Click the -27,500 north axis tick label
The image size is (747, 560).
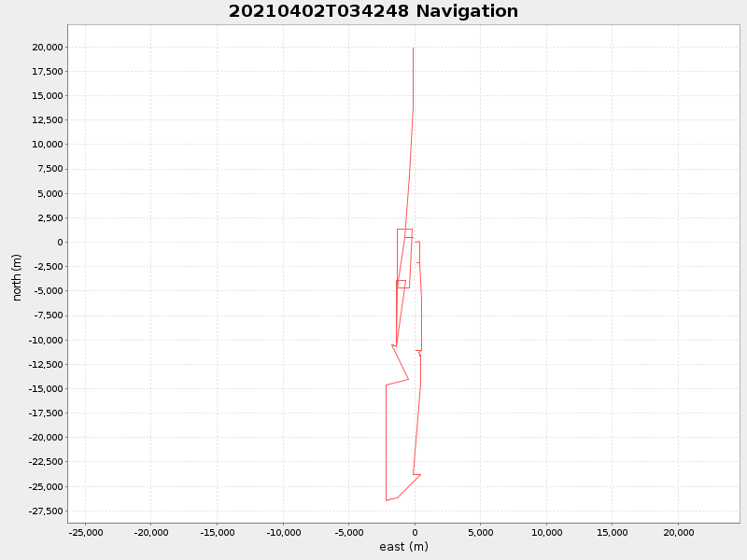pos(46,511)
